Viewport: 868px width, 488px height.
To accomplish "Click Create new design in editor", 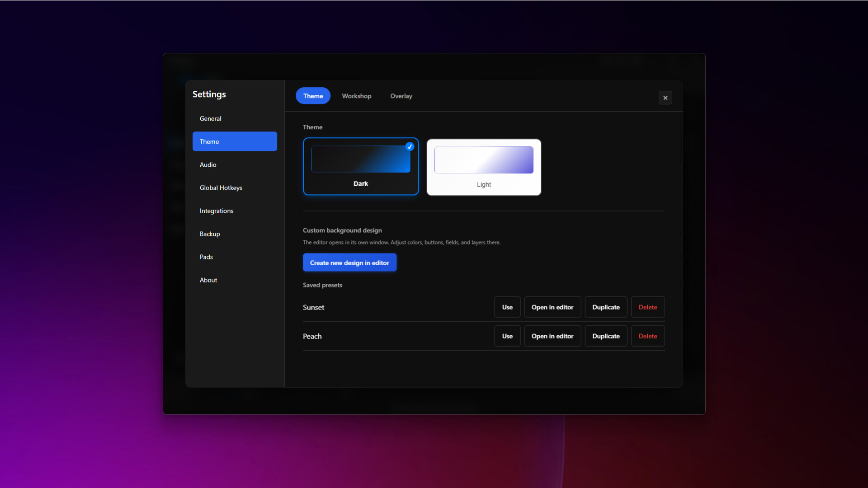I will click(349, 263).
